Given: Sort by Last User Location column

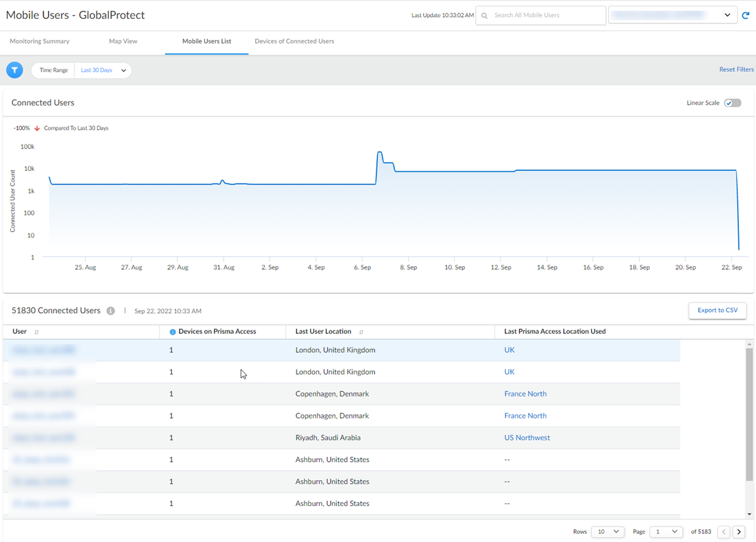Looking at the screenshot, I should pos(362,332).
